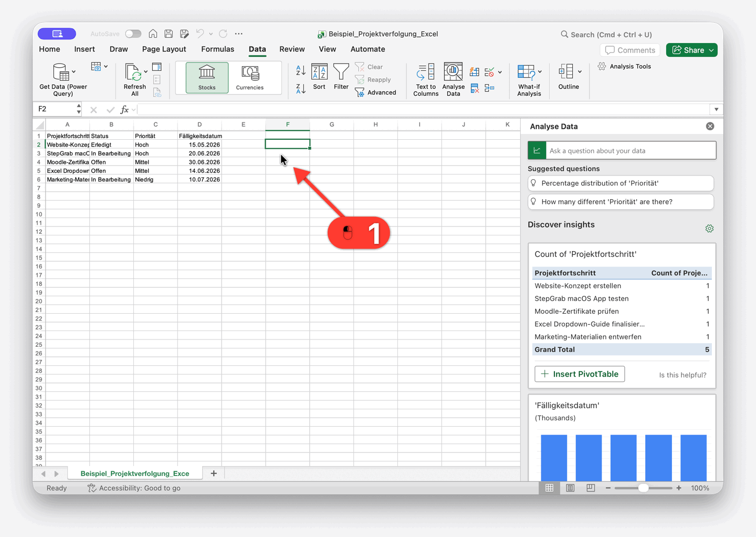
Task: Open Text to Columns
Action: click(426, 79)
